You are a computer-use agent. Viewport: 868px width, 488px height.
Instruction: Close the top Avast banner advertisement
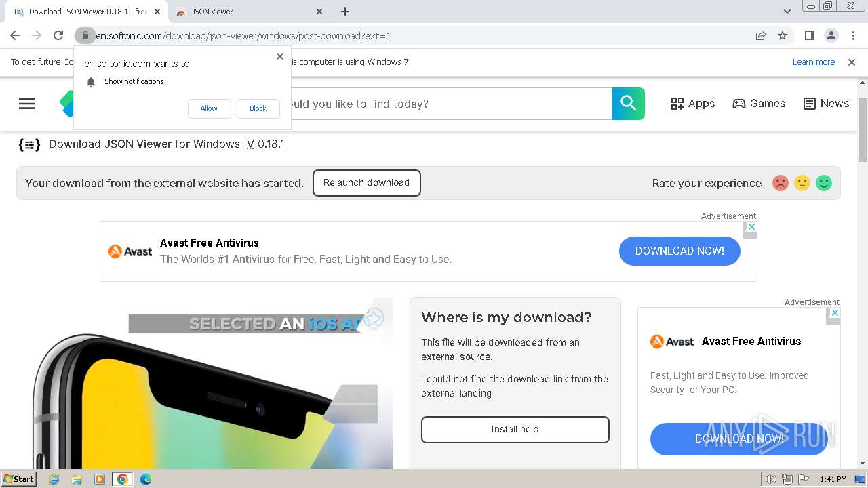750,228
